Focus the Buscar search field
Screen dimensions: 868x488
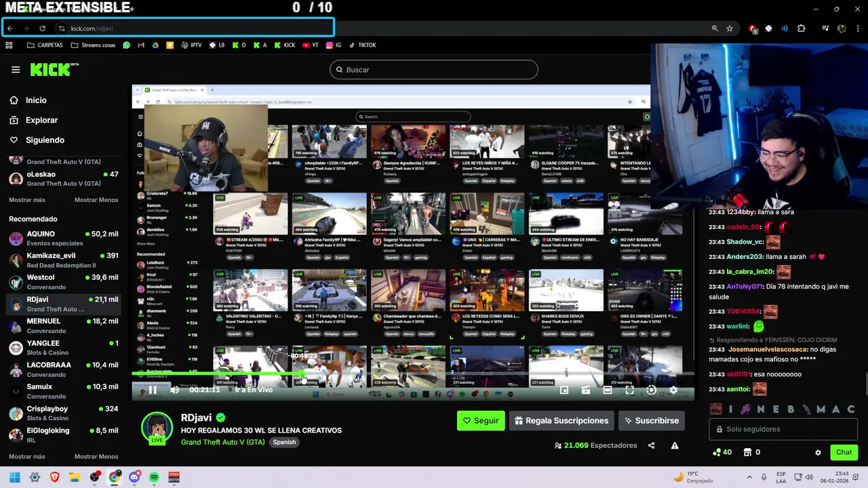coord(434,70)
